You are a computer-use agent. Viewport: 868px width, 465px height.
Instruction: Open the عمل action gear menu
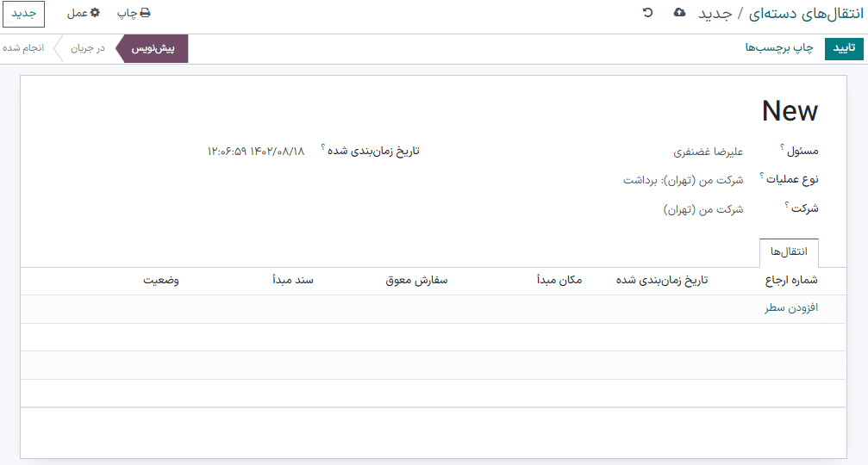click(84, 13)
